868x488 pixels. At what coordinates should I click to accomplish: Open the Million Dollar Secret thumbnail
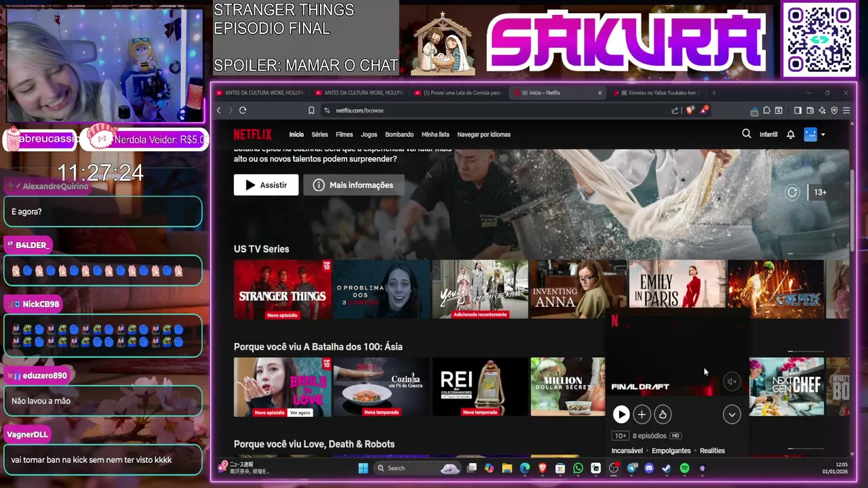point(568,387)
